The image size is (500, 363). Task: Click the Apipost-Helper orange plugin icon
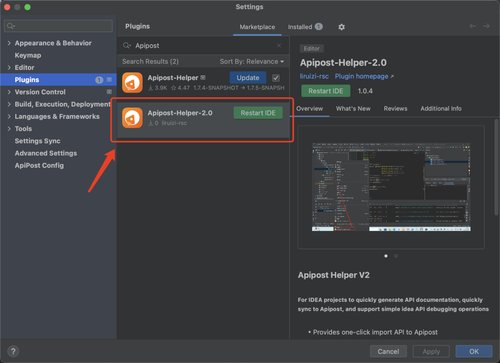(132, 83)
